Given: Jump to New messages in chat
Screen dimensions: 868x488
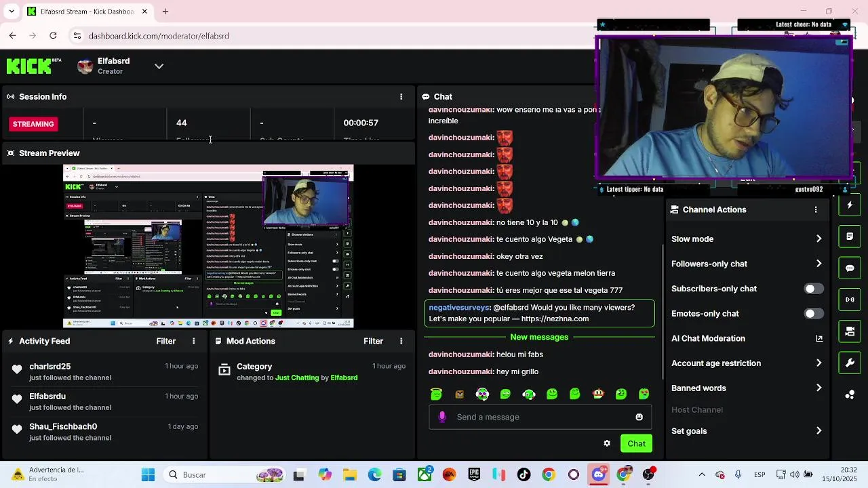Looking at the screenshot, I should [x=539, y=337].
